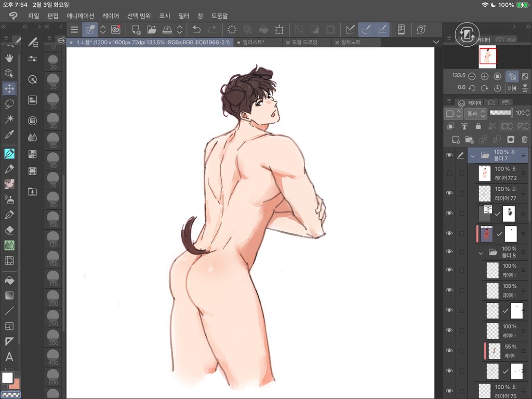Open the 필터 menu
Image resolution: width=532 pixels, height=399 pixels.
[x=183, y=16]
